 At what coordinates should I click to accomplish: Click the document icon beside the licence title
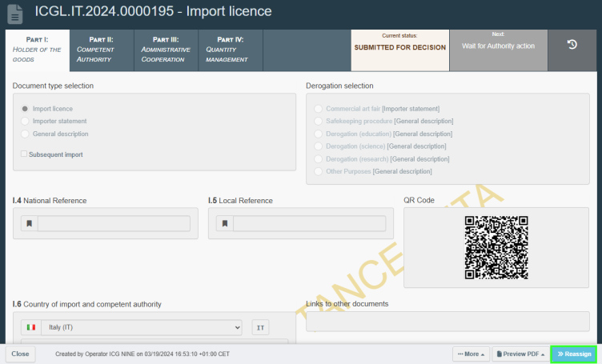pyautogui.click(x=15, y=14)
